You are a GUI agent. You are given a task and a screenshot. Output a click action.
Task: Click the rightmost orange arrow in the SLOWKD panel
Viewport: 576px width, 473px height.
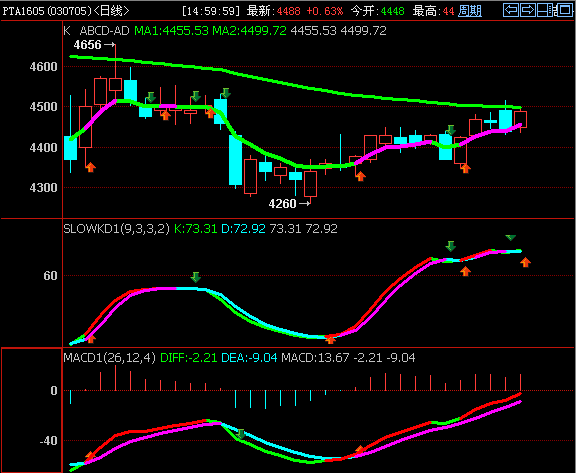click(526, 262)
